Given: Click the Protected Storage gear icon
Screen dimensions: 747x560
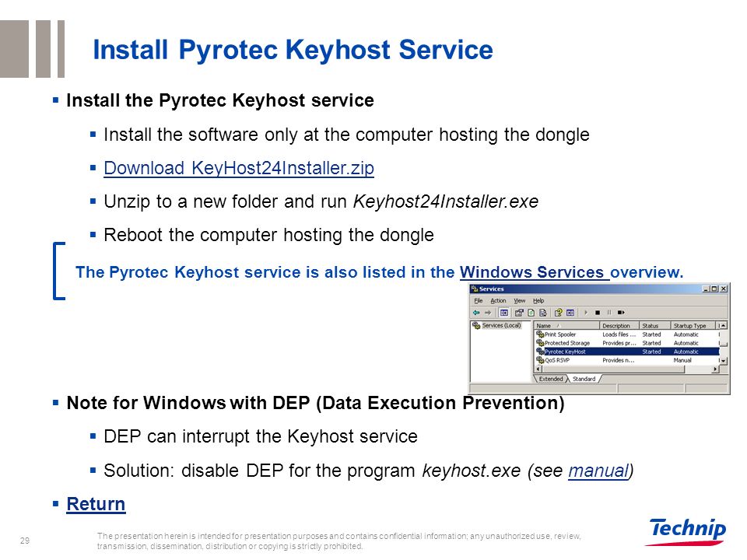Looking at the screenshot, I should (x=540, y=343).
